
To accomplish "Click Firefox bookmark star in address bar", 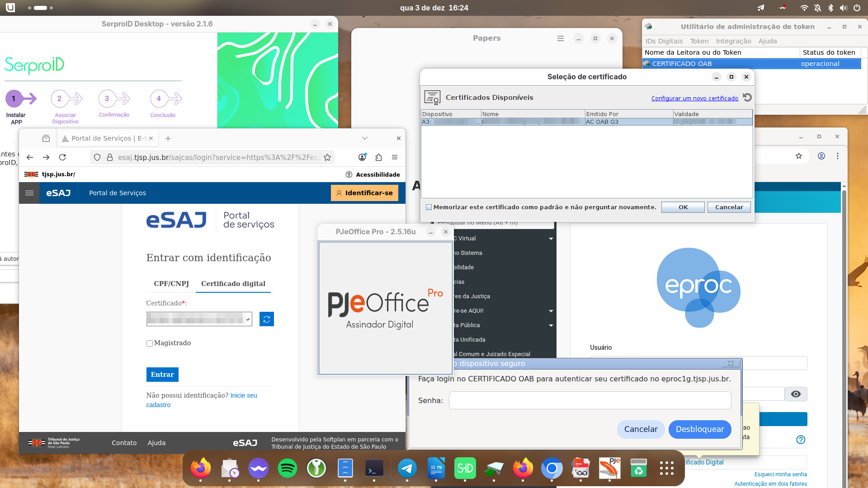I will pos(327,157).
